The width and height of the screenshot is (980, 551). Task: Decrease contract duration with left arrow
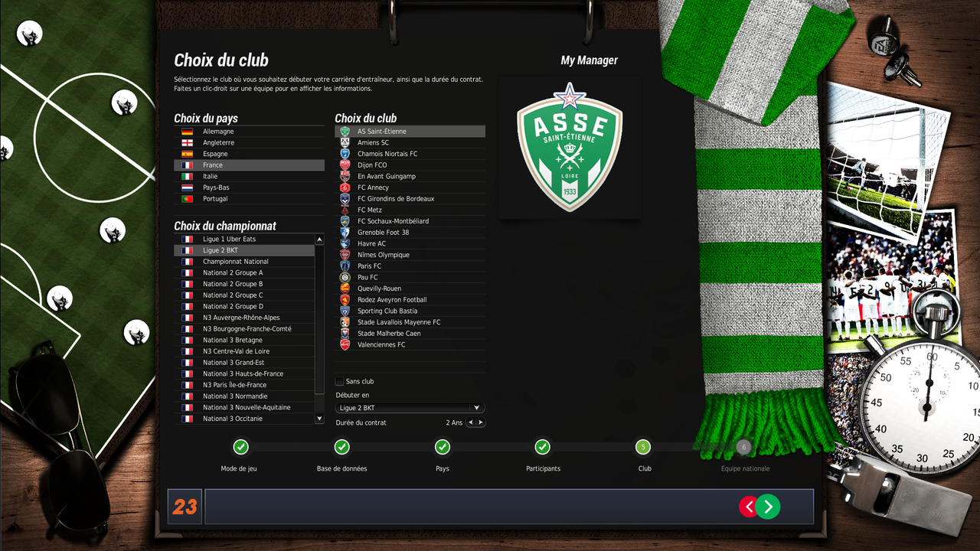pyautogui.click(x=471, y=422)
